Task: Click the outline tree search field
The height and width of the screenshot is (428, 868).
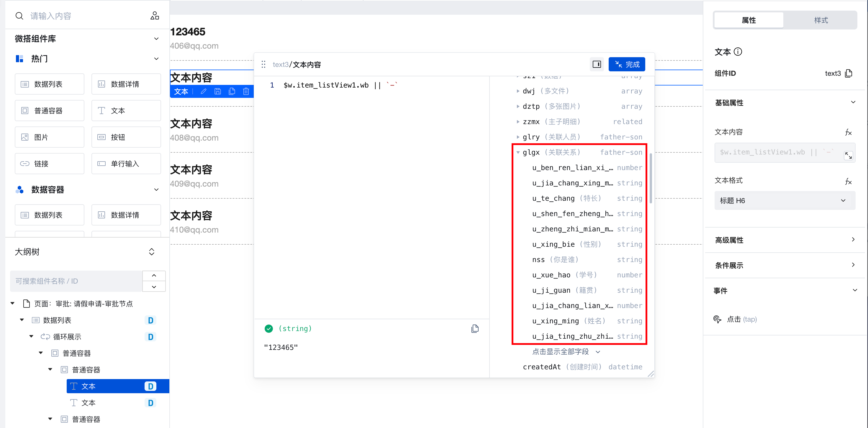Action: [76, 281]
